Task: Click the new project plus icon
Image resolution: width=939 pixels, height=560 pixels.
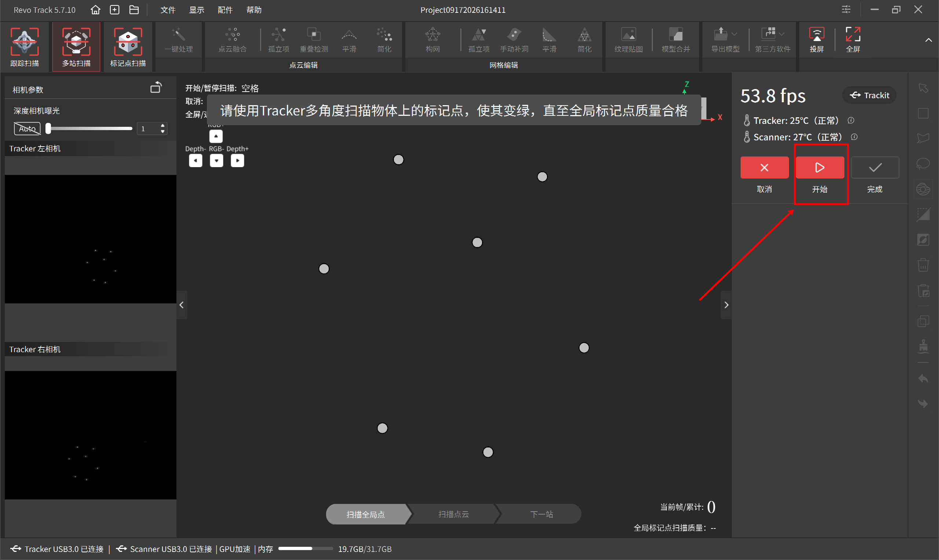Action: (114, 10)
